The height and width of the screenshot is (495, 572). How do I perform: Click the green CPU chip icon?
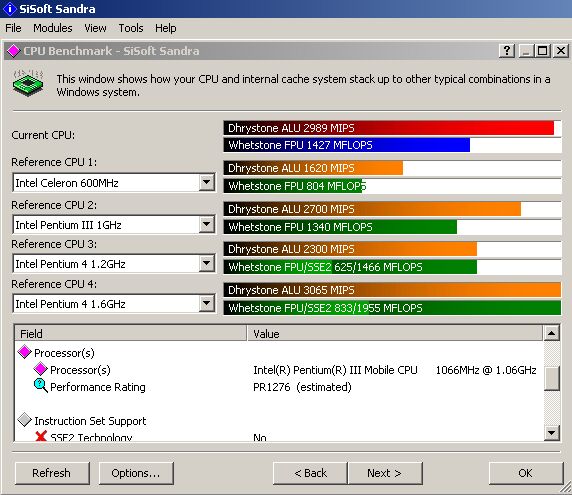coord(28,83)
